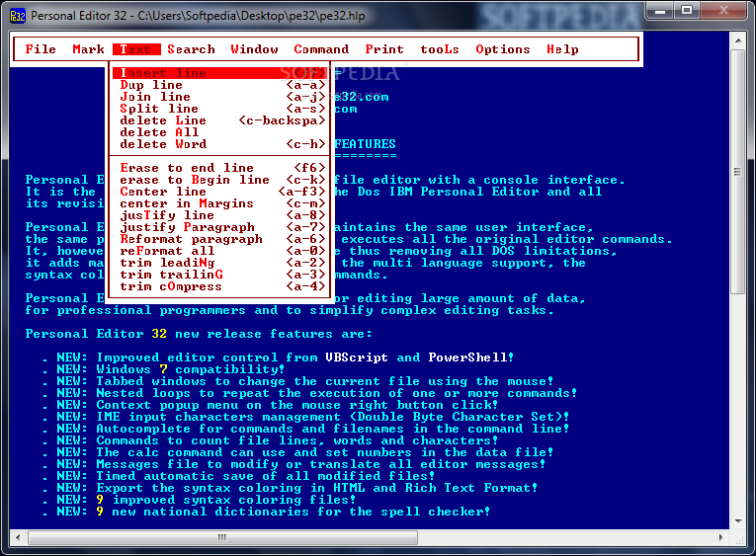Click the vertical scrollbar down arrow

738,521
